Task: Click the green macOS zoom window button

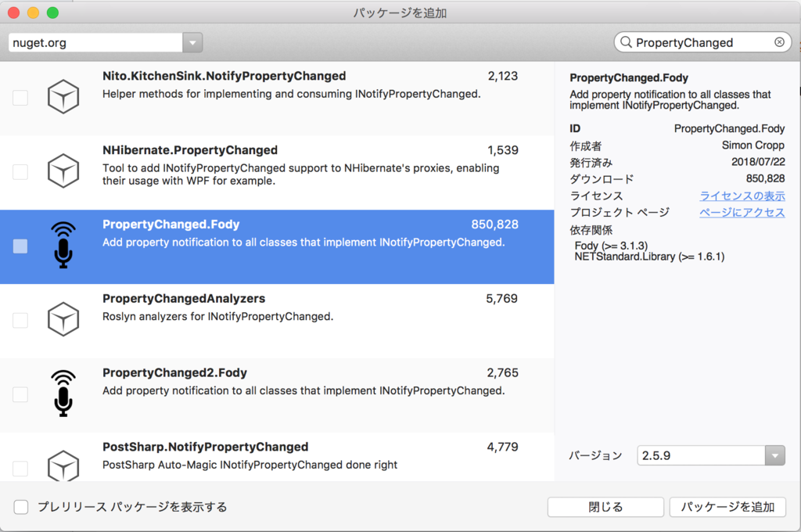Action: click(x=52, y=13)
